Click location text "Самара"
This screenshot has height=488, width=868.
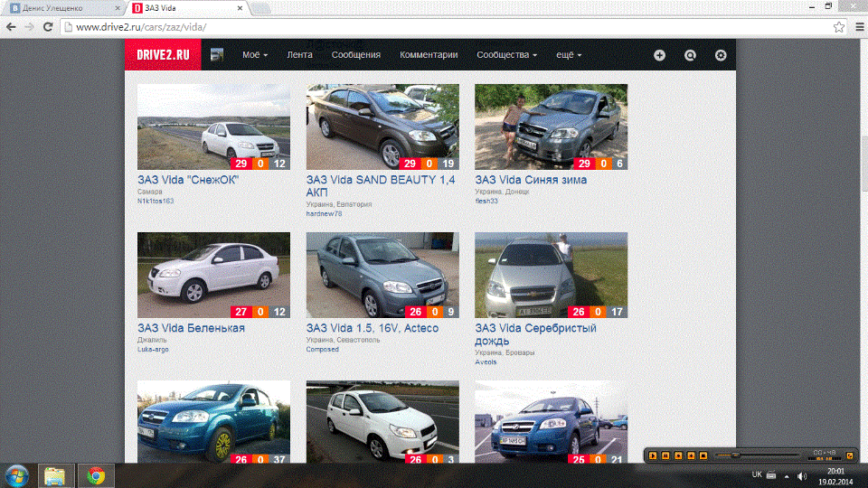click(150, 192)
